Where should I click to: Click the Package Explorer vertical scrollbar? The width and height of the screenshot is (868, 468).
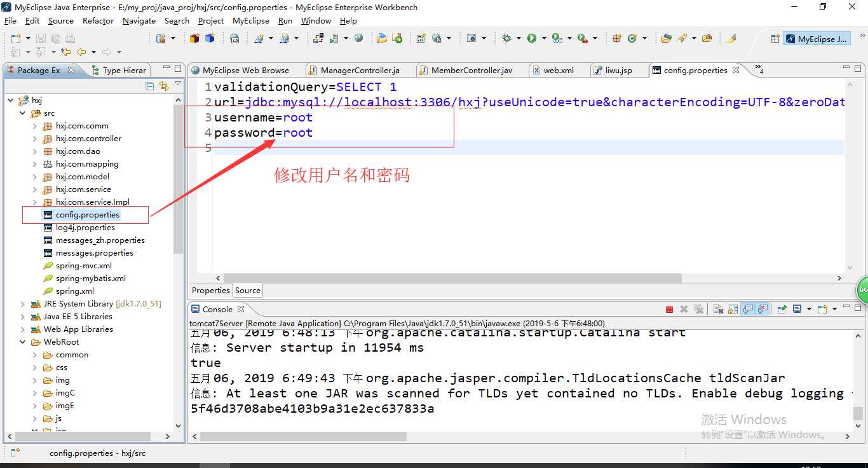pos(178,179)
